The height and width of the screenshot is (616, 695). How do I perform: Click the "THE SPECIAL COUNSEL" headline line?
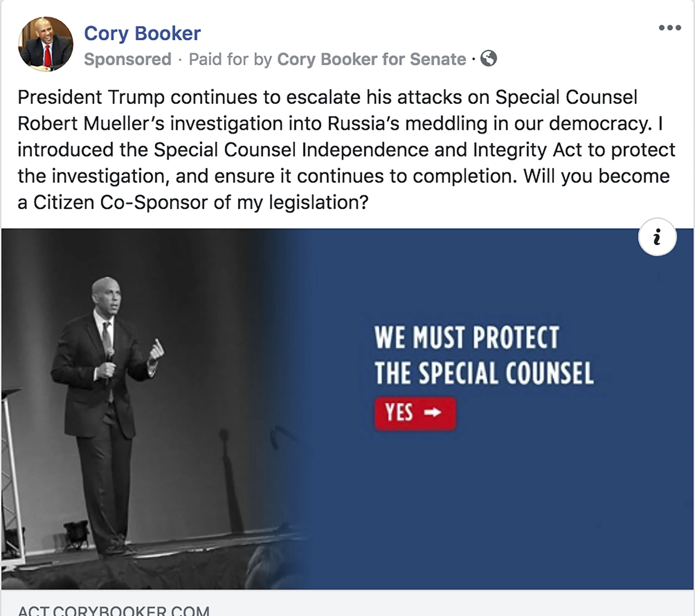click(x=484, y=373)
